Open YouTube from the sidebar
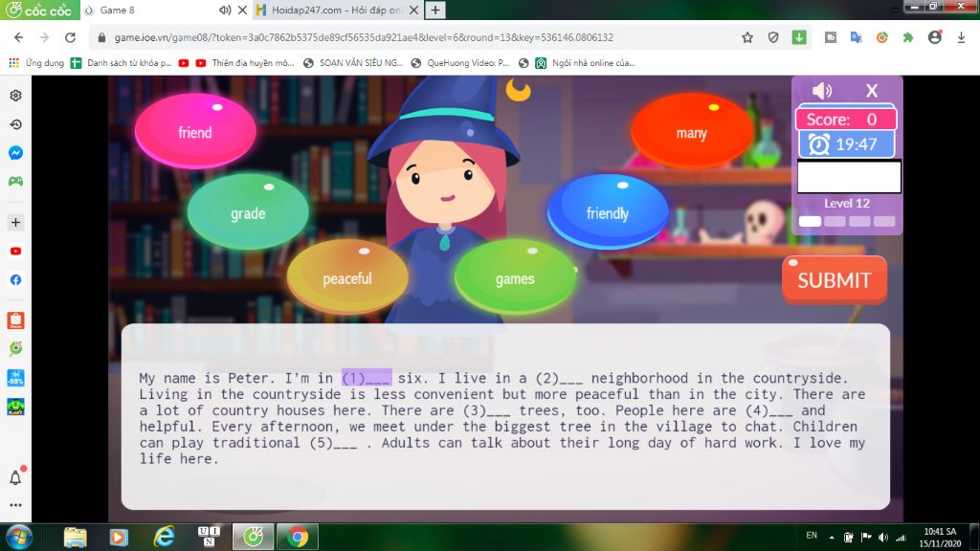Screen dimensions: 980x551 tap(15, 252)
